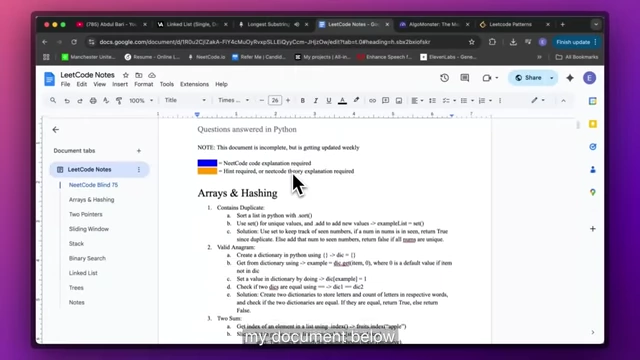Open Google Keep side panel icon

[x=593, y=124]
